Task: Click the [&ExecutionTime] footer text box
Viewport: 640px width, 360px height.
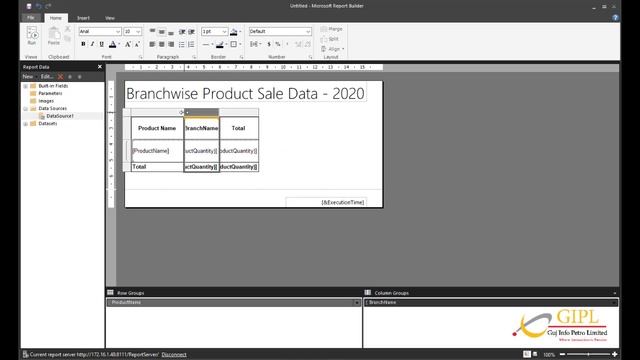Action: [326, 202]
